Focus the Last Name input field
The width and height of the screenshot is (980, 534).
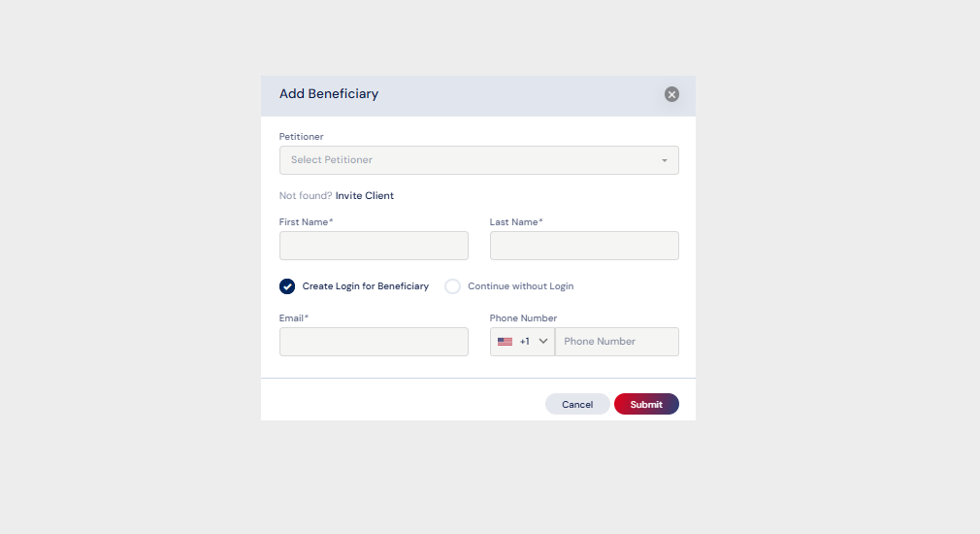coord(584,246)
